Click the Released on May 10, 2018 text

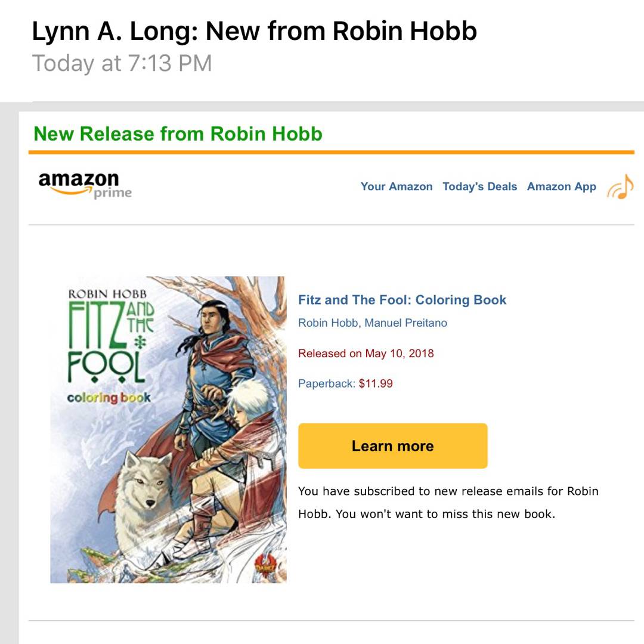tap(366, 354)
